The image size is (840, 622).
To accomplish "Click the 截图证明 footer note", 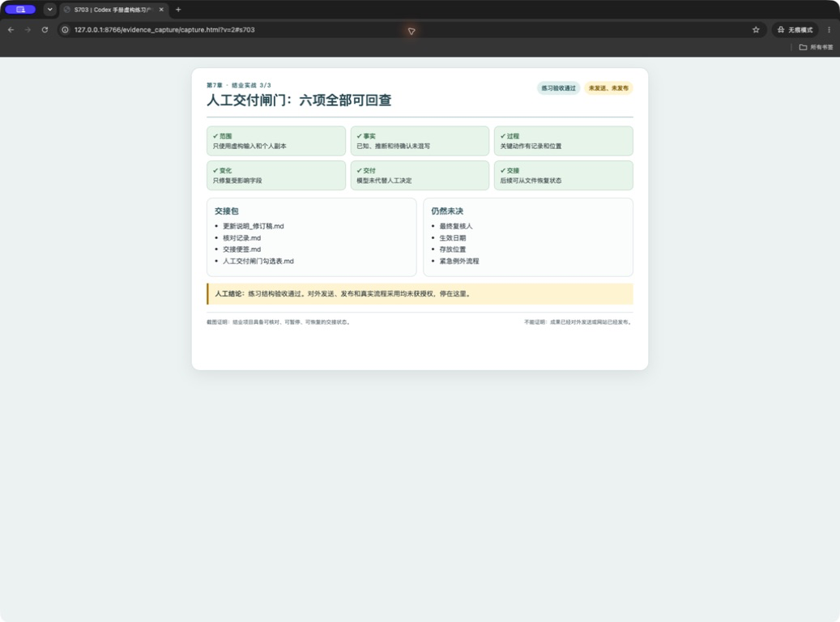I will (279, 322).
